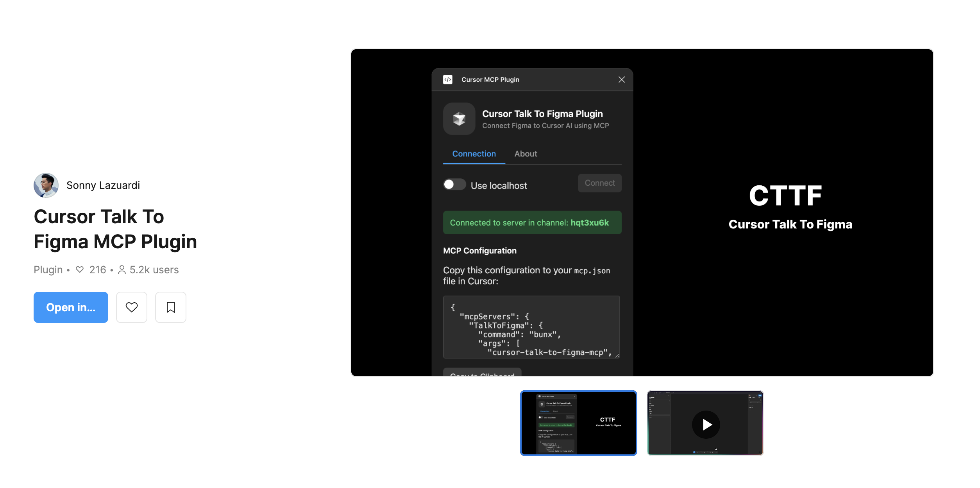Open the Sonny Lazuardi author link
The width and height of the screenshot is (980, 488).
103,185
